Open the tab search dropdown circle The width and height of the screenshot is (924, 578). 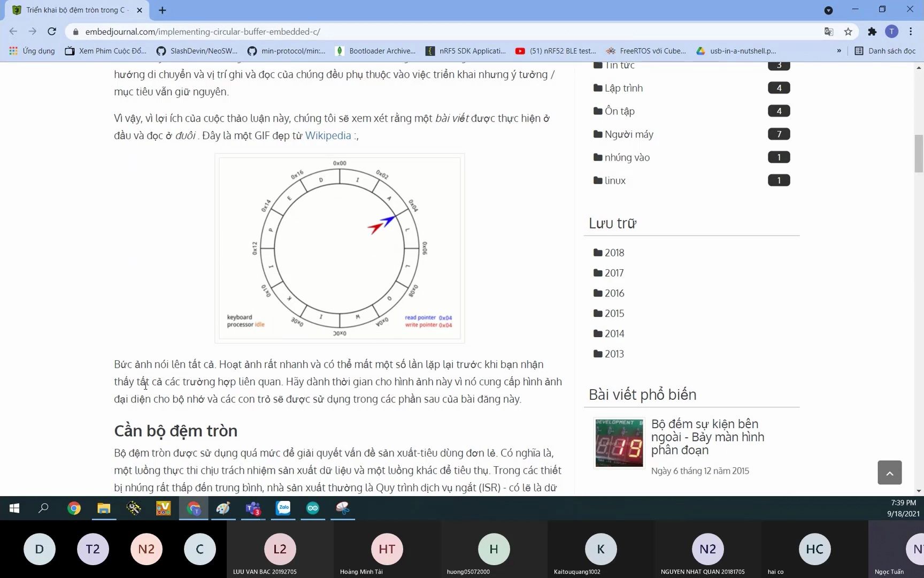(x=828, y=10)
